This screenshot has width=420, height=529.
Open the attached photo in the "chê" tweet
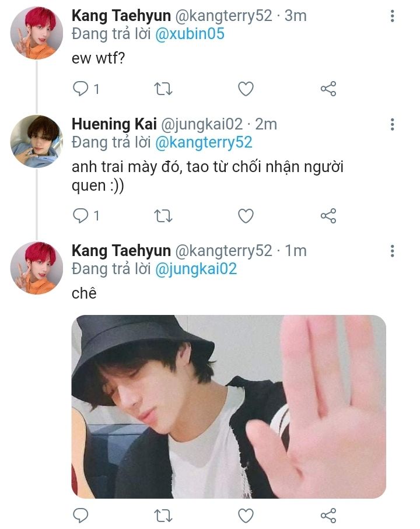(229, 407)
